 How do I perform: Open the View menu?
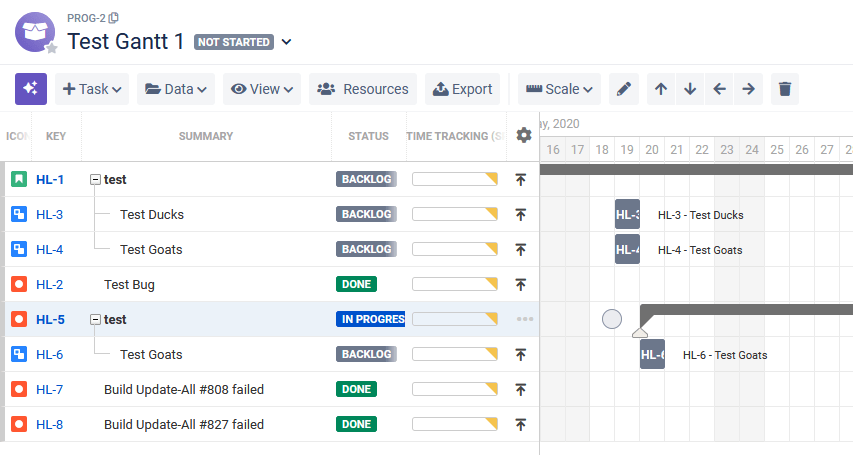coord(262,89)
